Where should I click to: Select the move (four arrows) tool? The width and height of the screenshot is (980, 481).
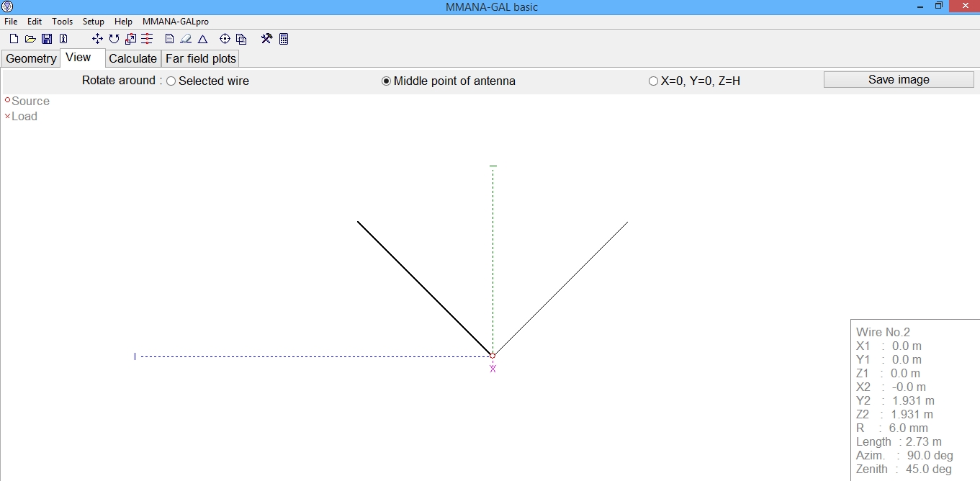97,39
